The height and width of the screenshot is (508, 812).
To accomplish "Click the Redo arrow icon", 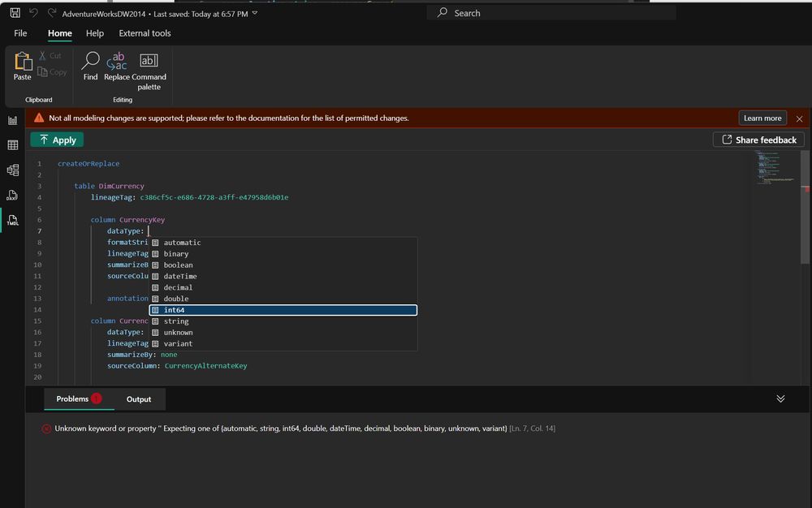I will [52, 13].
